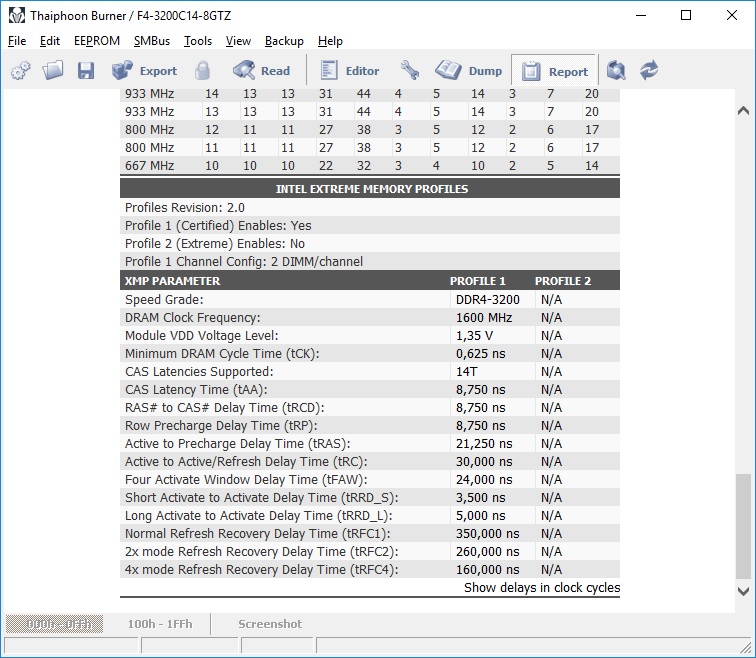Click 'Row Precharge Delay Time (tRP):' label
Screen dimensions: 756x658
[x=221, y=426]
